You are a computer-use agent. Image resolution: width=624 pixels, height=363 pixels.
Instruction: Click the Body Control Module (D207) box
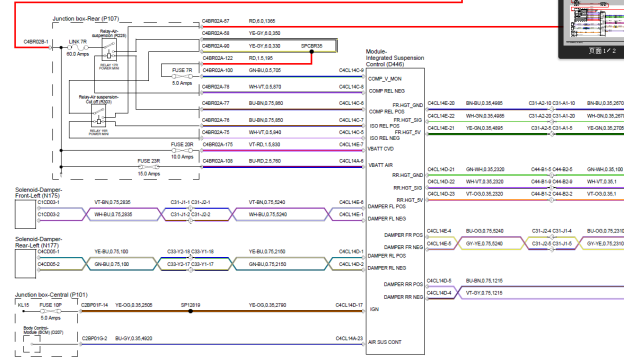tap(32, 344)
